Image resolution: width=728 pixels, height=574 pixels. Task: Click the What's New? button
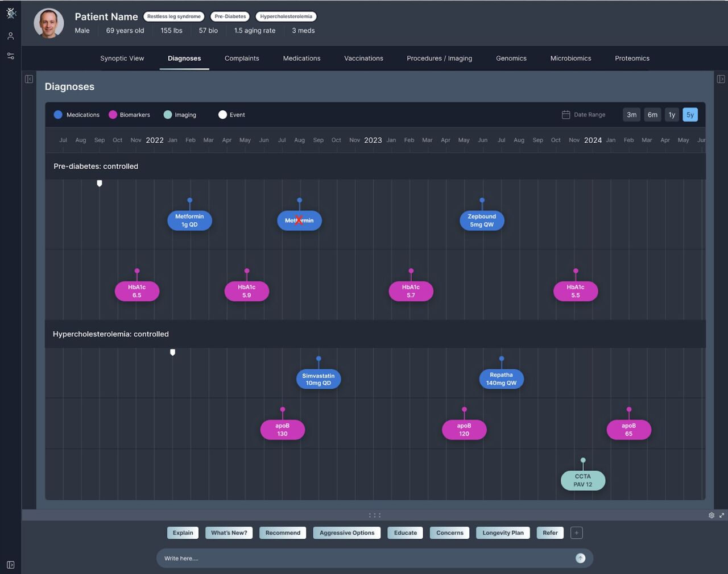click(229, 533)
